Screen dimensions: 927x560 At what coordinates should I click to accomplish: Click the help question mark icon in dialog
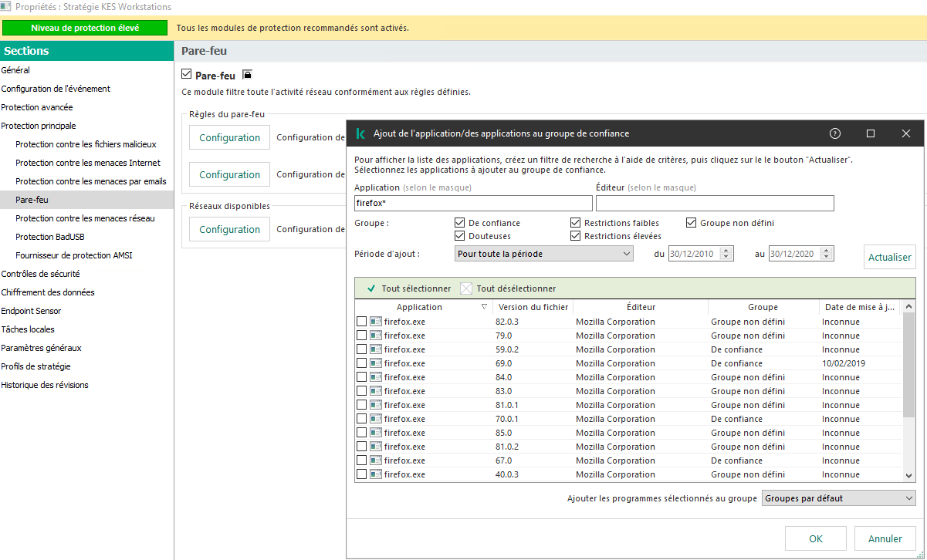(834, 133)
